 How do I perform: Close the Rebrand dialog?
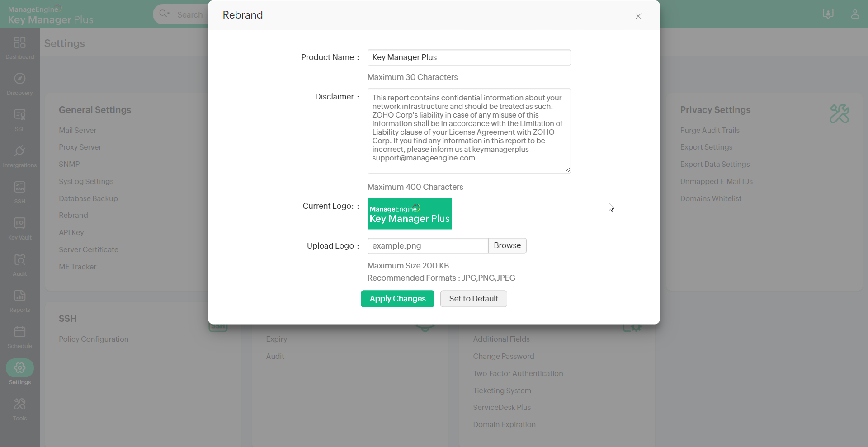638,16
